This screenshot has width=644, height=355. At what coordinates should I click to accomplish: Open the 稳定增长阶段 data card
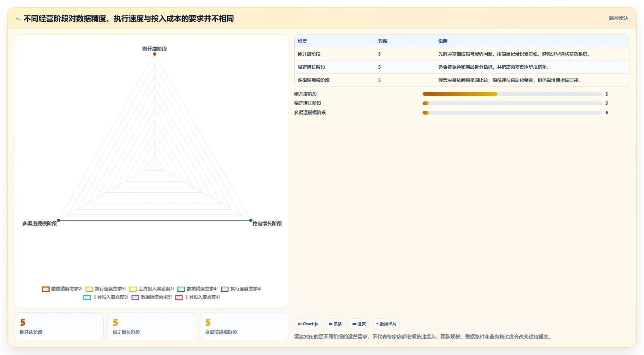[x=152, y=326]
